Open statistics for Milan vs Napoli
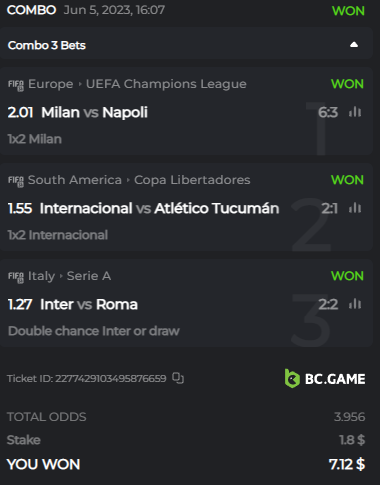The image size is (380, 485). click(355, 112)
